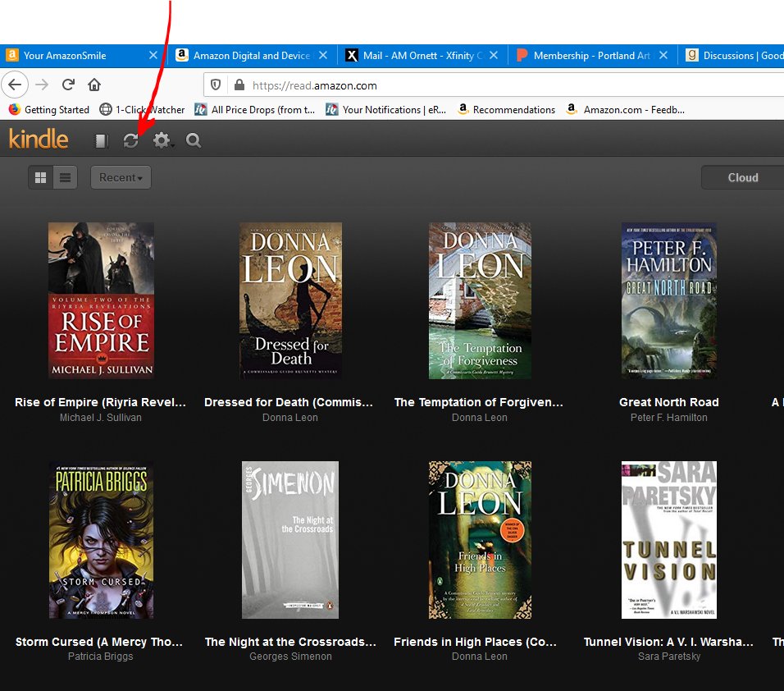Image resolution: width=784 pixels, height=691 pixels.
Task: Click the shield tracking protection icon
Action: pos(217,85)
